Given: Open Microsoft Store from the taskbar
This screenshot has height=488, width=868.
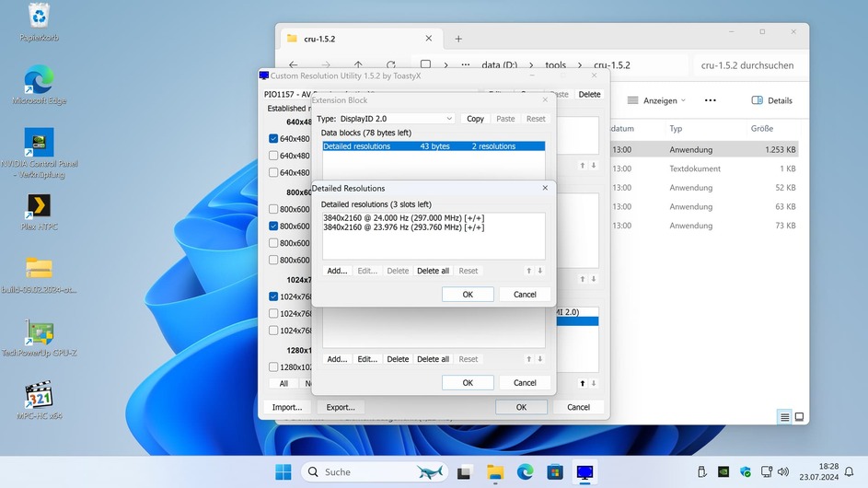Looking at the screenshot, I should click(554, 472).
